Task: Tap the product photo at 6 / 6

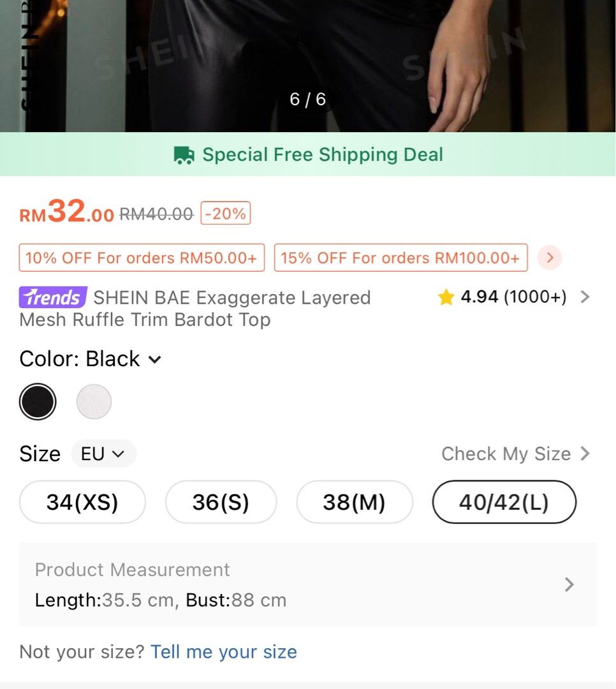Action: 308,64
